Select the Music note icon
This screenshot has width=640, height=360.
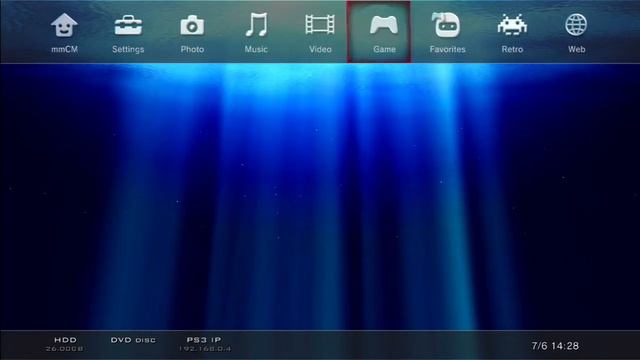[256, 24]
